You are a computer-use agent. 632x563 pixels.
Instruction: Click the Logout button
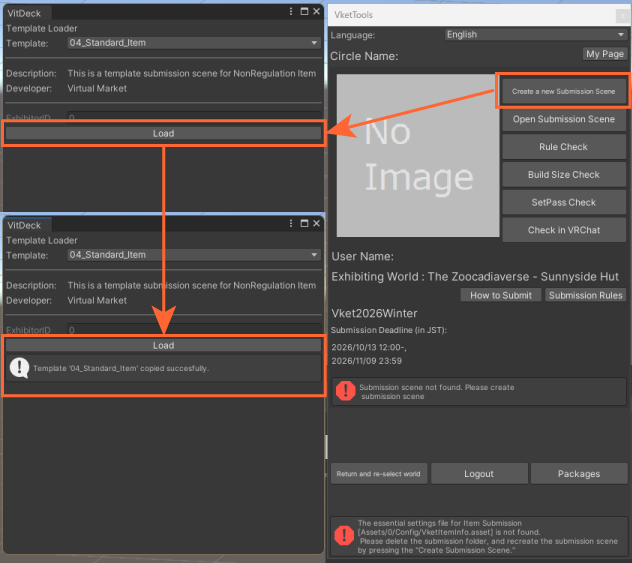click(x=479, y=474)
